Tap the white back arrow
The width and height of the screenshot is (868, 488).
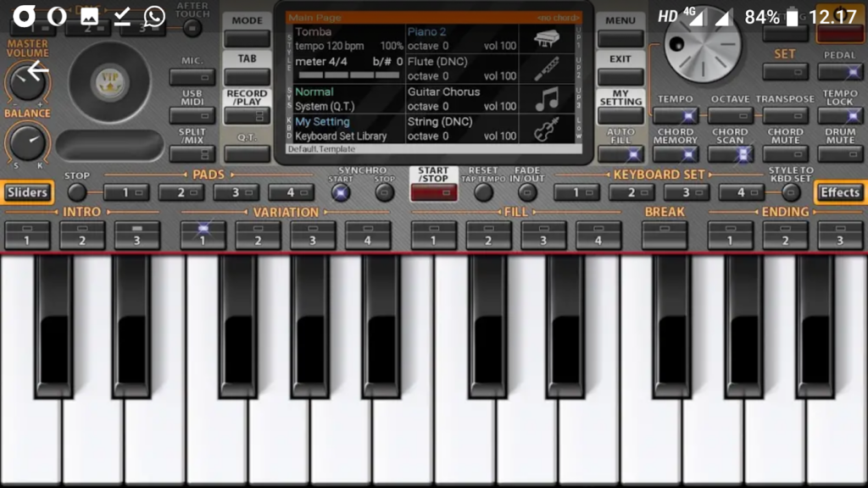[37, 71]
